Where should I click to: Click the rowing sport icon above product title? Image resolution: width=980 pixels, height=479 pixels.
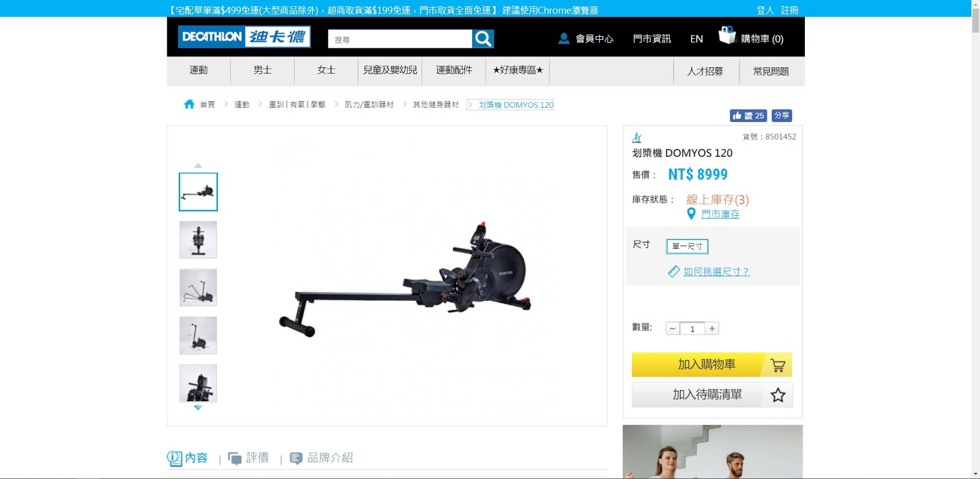(637, 137)
